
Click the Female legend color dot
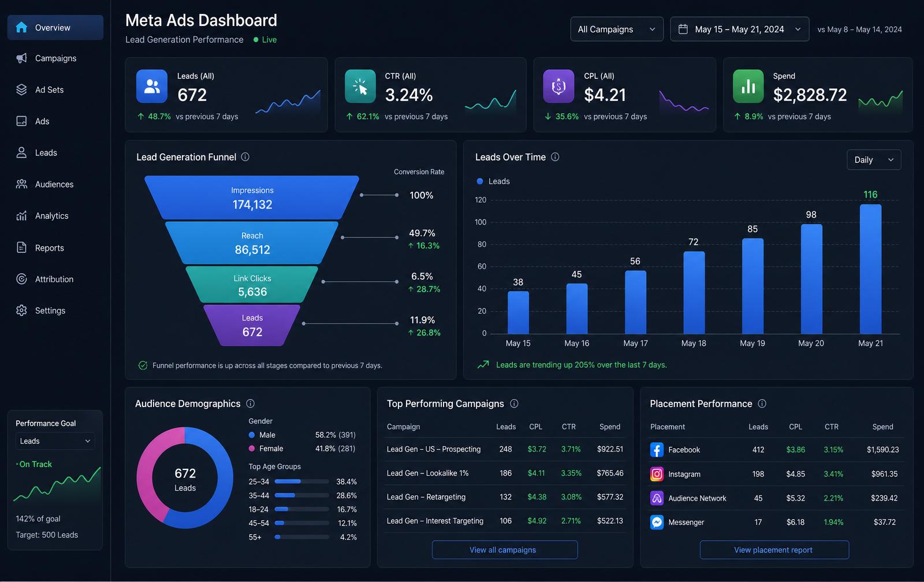tap(252, 449)
